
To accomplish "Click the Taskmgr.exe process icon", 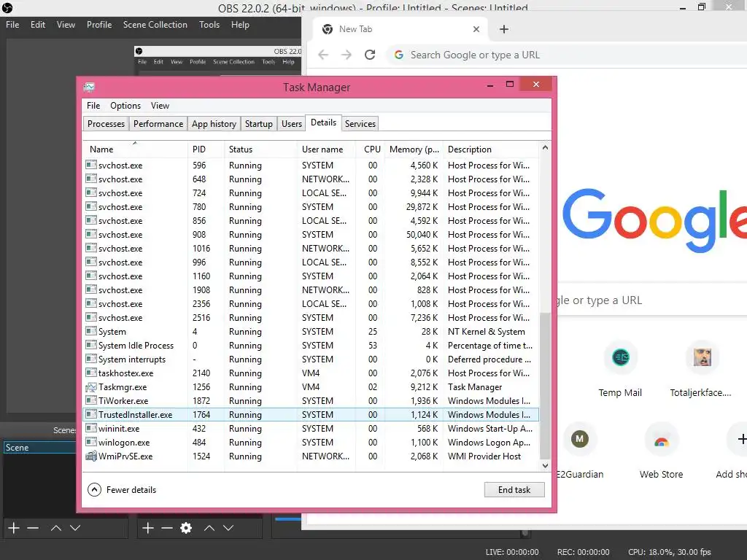I will [91, 387].
